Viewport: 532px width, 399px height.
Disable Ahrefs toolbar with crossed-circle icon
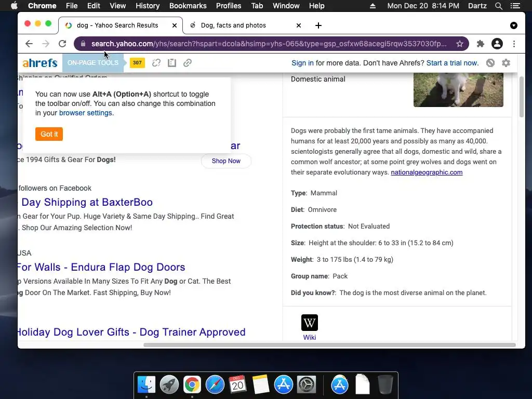(490, 63)
